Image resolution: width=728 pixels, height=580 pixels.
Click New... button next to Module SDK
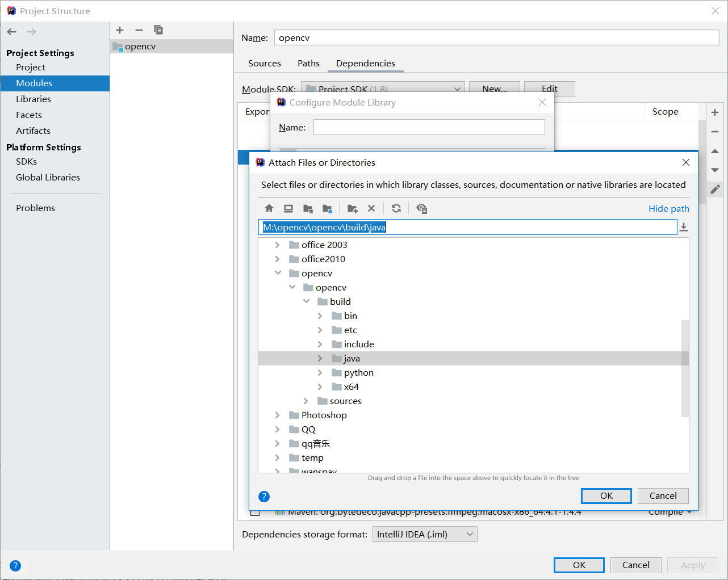495,88
